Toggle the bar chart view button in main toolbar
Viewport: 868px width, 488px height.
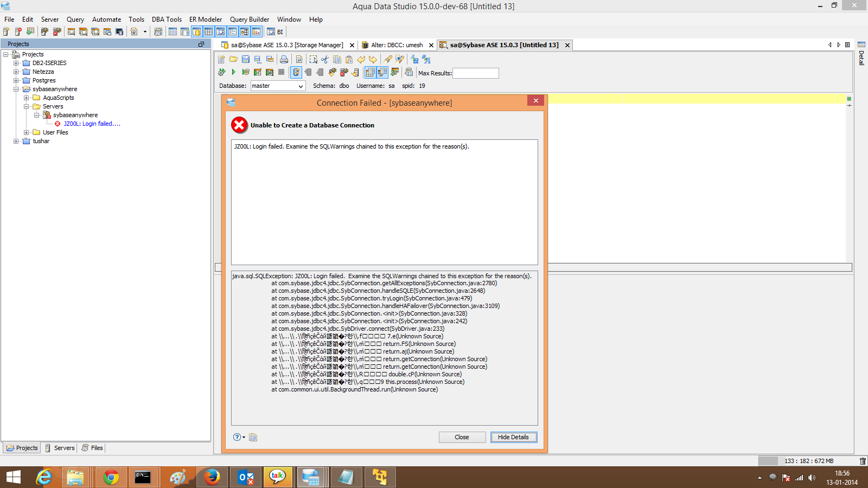256,32
